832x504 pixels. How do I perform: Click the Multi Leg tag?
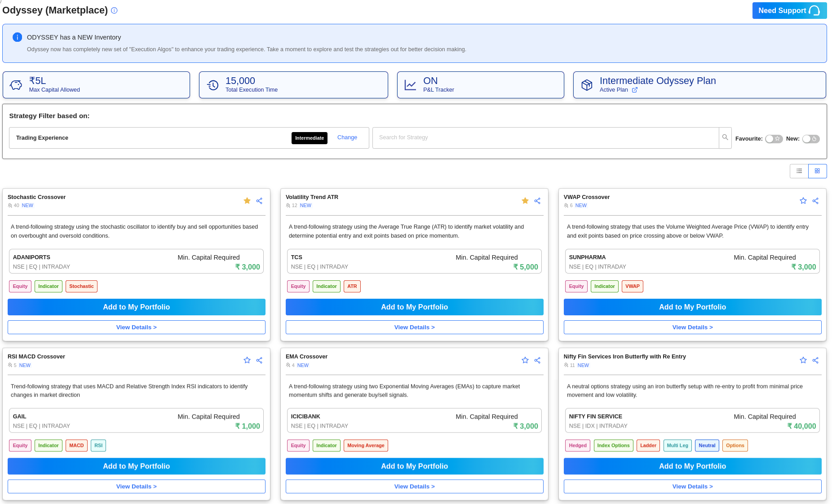click(x=677, y=446)
